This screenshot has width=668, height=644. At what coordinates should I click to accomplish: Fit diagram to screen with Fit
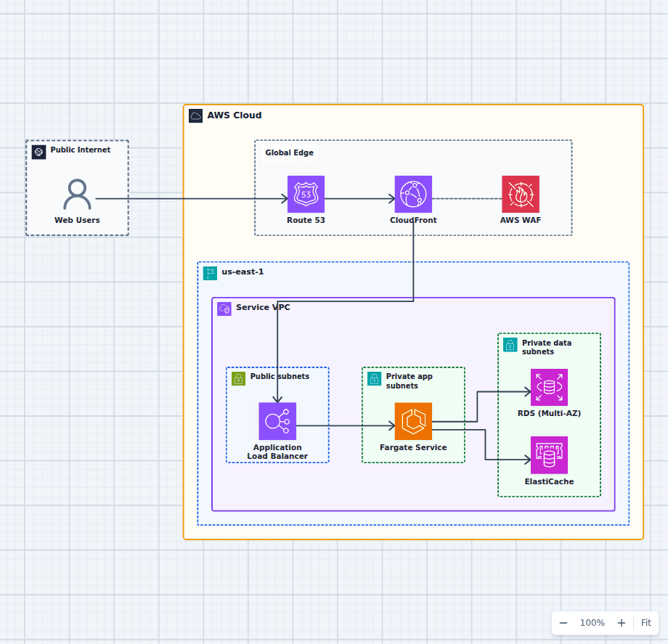[645, 623]
